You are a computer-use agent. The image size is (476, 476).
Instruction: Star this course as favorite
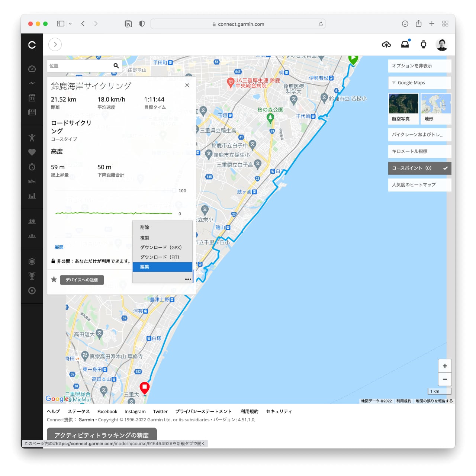[x=54, y=279]
